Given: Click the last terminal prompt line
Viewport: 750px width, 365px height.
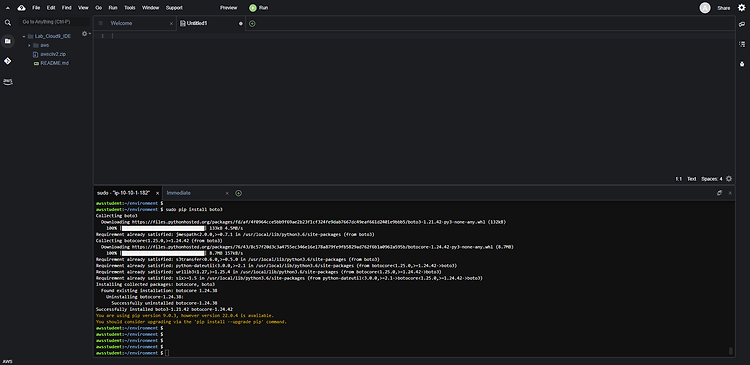Looking at the screenshot, I should tap(132, 353).
